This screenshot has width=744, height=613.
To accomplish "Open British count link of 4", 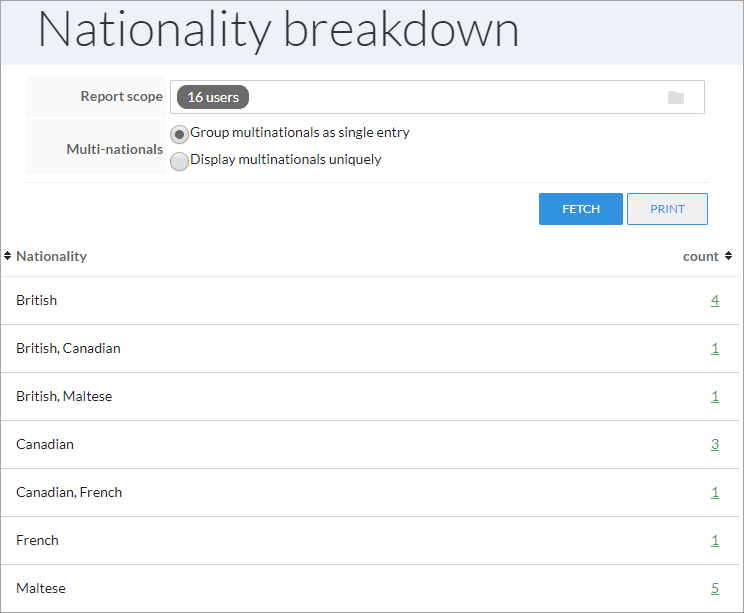I will coord(715,300).
